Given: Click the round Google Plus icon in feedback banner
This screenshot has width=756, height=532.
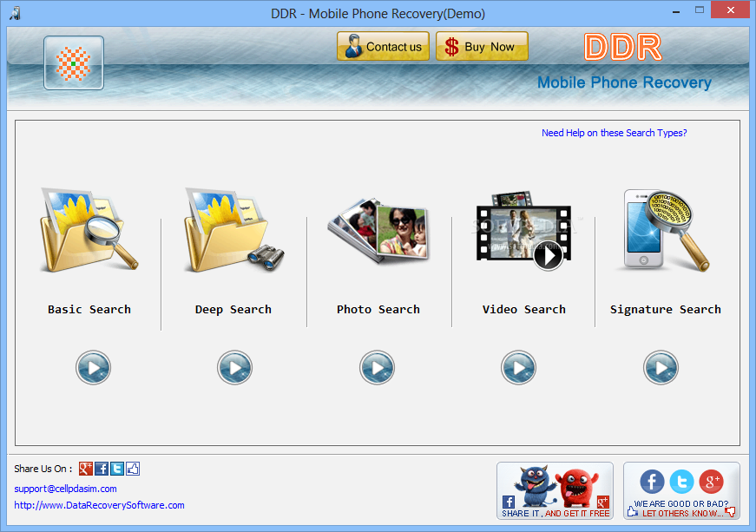Looking at the screenshot, I should (x=712, y=482).
